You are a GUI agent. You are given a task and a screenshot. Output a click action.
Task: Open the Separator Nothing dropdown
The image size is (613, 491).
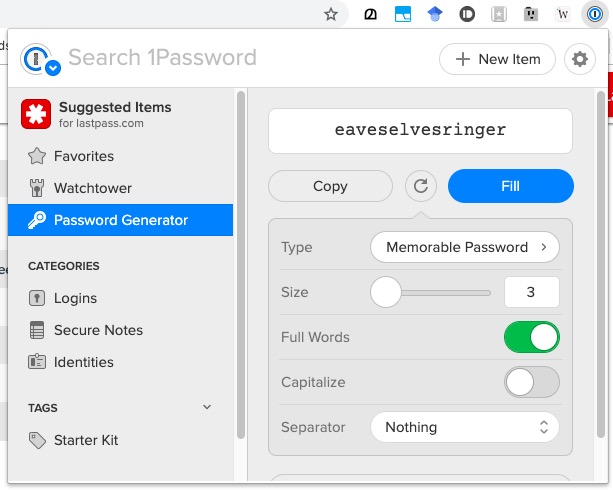465,427
